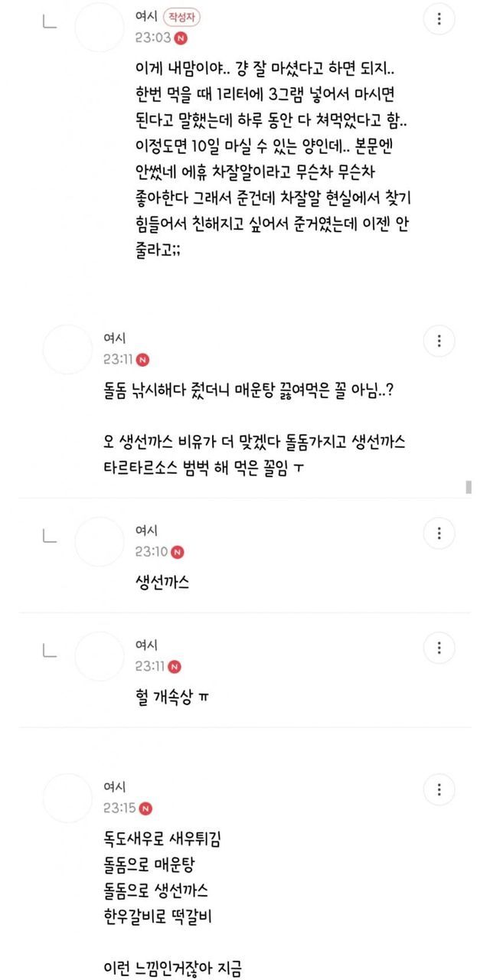
Task: Click the reply indent arrow beside the 23:03 comment
Action: [49, 21]
